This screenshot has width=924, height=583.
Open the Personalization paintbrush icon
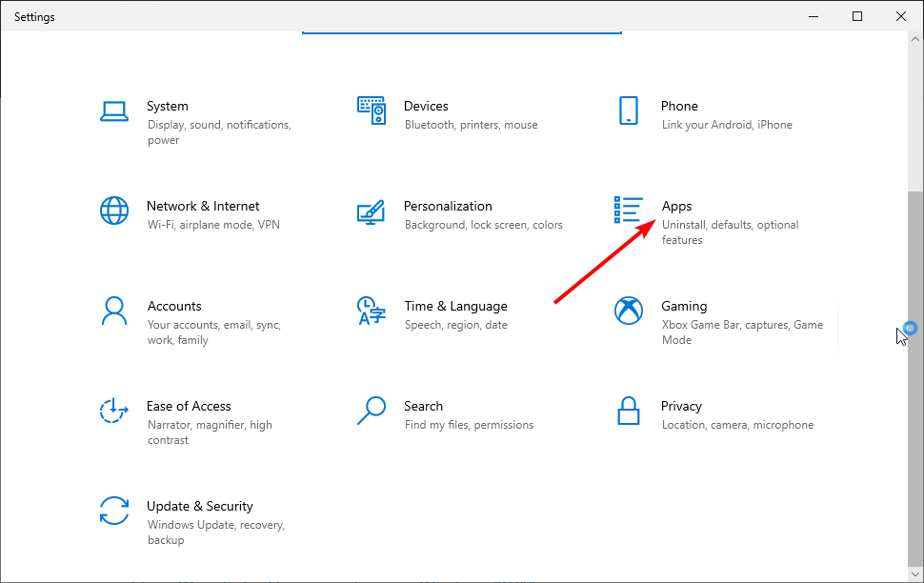371,211
